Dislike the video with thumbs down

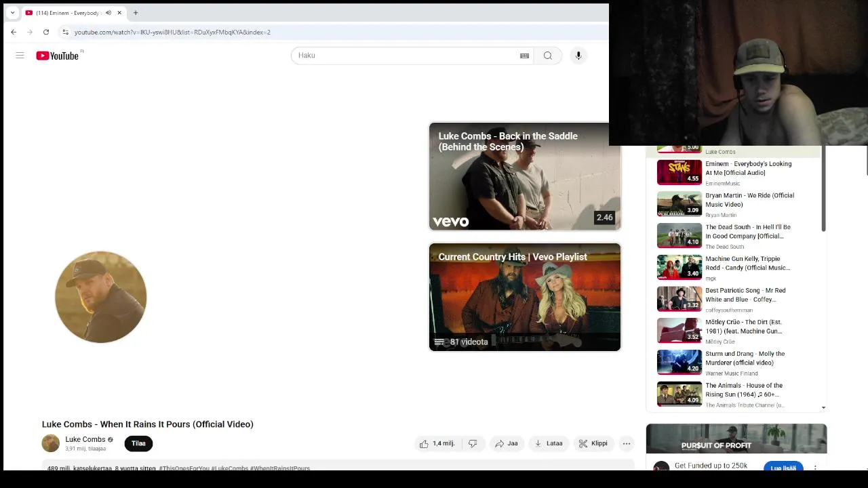click(x=473, y=443)
